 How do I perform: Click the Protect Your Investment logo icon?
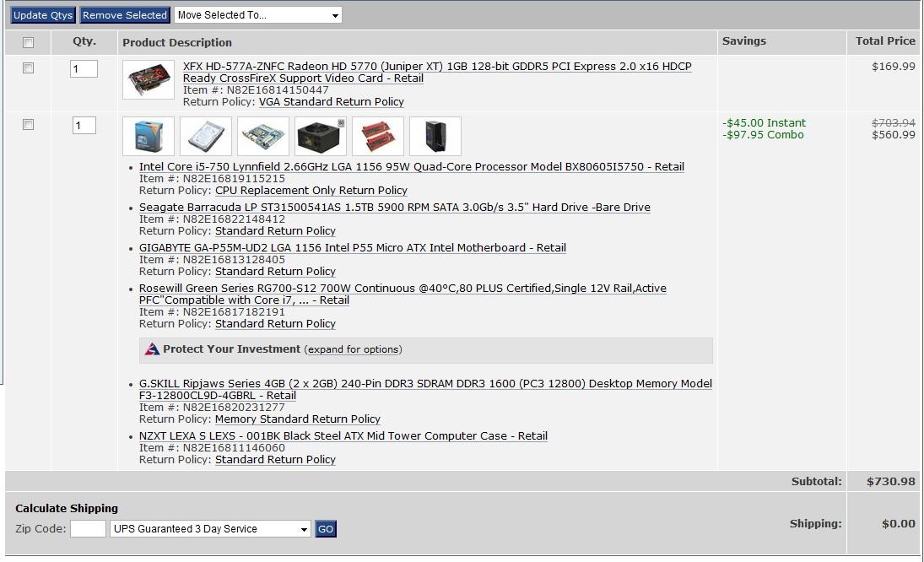click(x=152, y=349)
